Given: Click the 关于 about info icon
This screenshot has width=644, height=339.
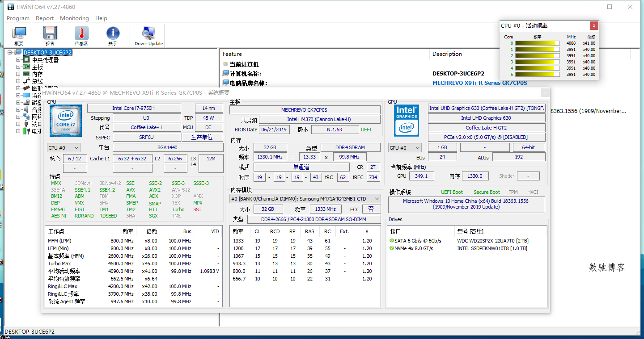Looking at the screenshot, I should pos(113,33).
